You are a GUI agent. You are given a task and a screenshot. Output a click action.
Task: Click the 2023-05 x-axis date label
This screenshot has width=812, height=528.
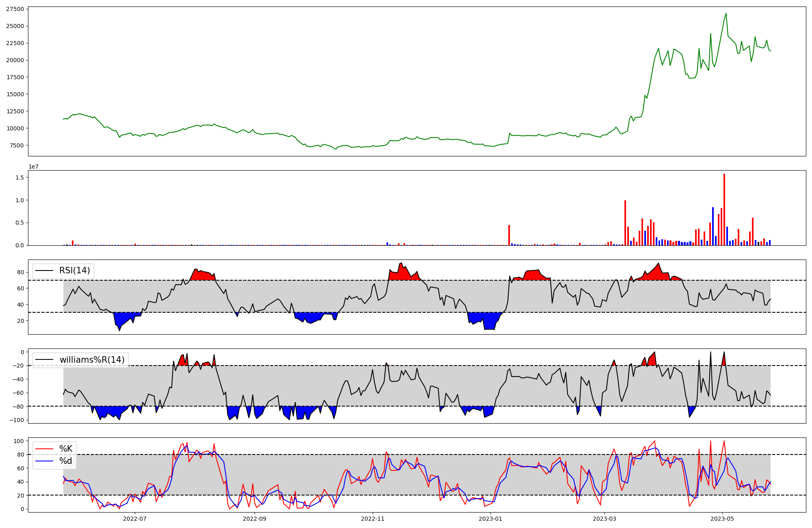point(723,519)
